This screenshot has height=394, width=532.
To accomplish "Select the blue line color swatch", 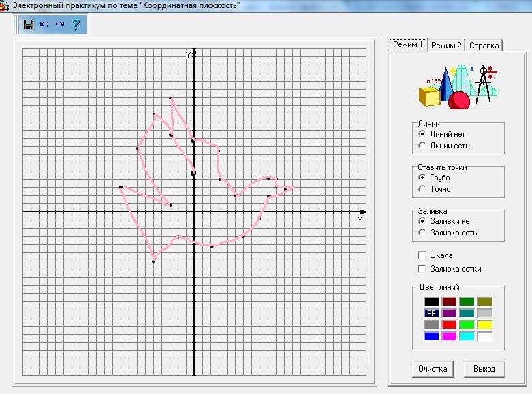I will point(431,336).
